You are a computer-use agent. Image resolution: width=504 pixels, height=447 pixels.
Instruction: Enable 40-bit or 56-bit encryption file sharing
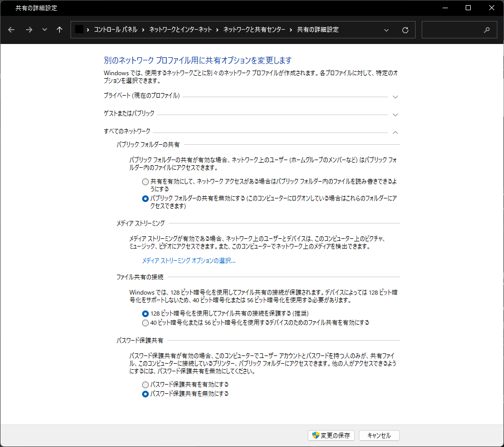point(145,322)
